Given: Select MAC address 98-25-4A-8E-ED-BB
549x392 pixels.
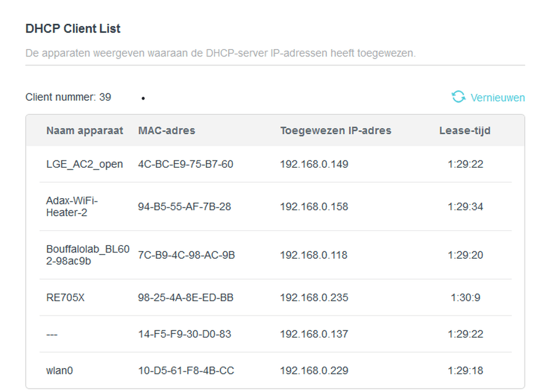Looking at the screenshot, I should click(x=185, y=298).
